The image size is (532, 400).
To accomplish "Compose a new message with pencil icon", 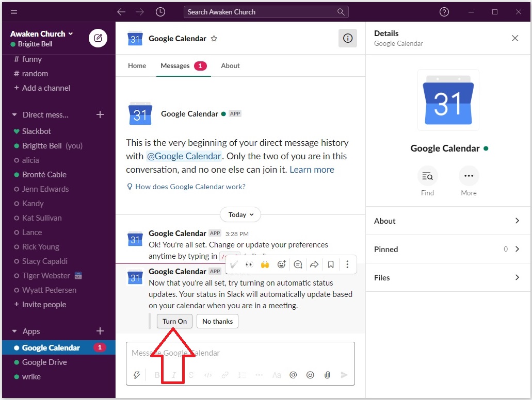I will click(98, 38).
